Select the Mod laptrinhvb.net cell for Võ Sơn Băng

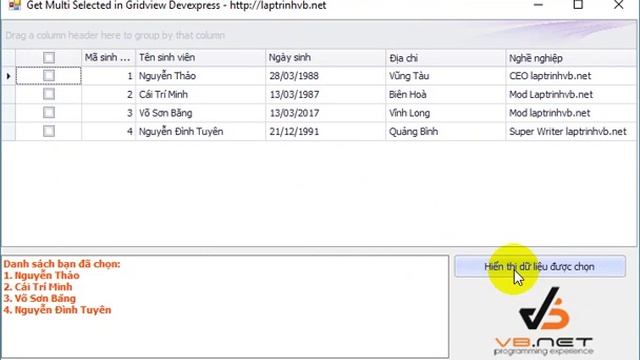coord(571,113)
